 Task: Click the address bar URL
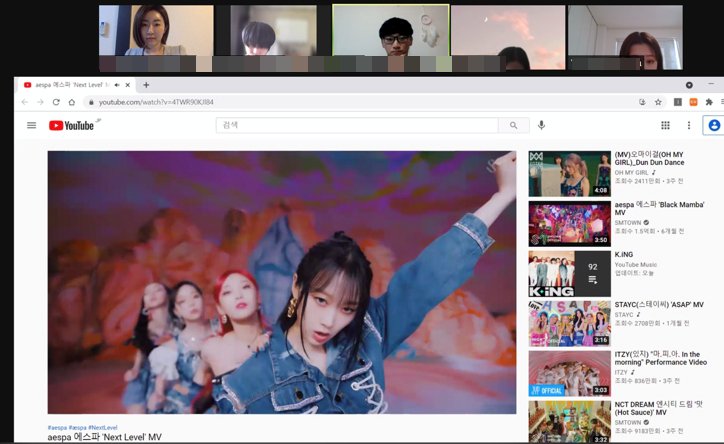[x=156, y=102]
